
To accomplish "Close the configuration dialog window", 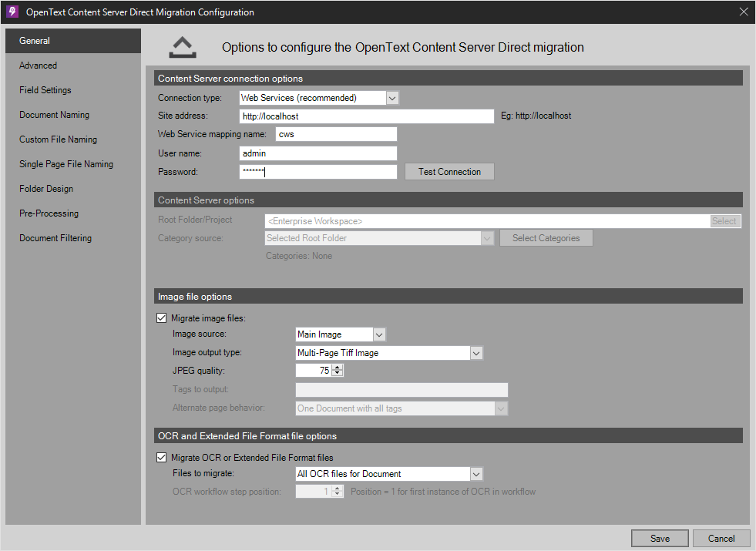I will (x=744, y=12).
